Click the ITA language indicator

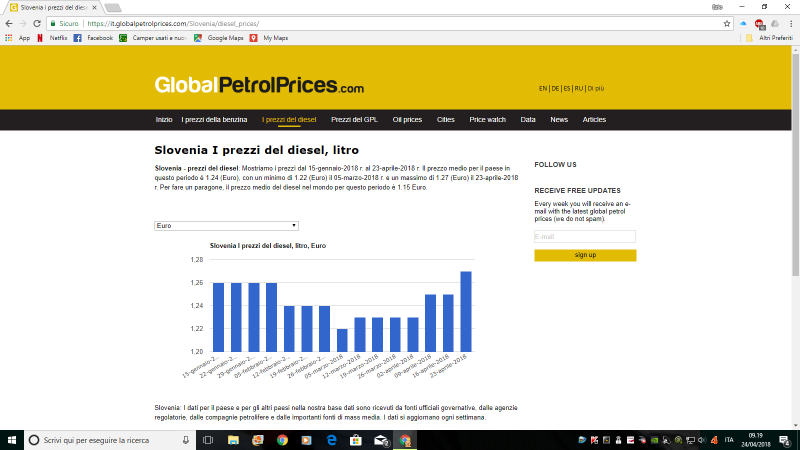[x=729, y=440]
